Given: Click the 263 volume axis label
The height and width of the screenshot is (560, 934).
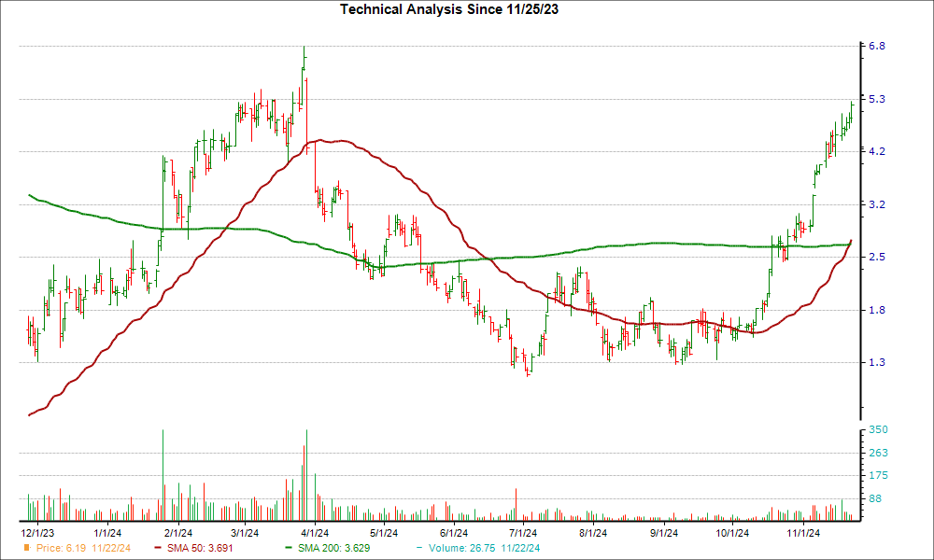Looking at the screenshot, I should tap(878, 453).
